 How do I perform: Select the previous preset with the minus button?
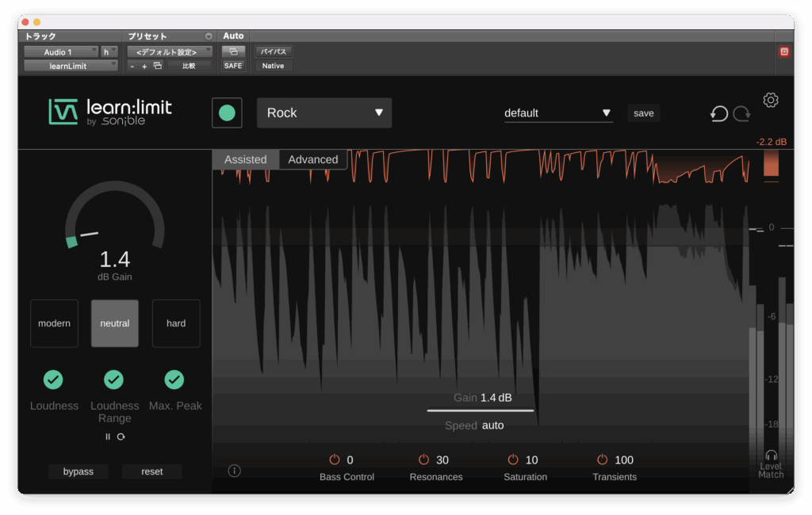point(132,67)
